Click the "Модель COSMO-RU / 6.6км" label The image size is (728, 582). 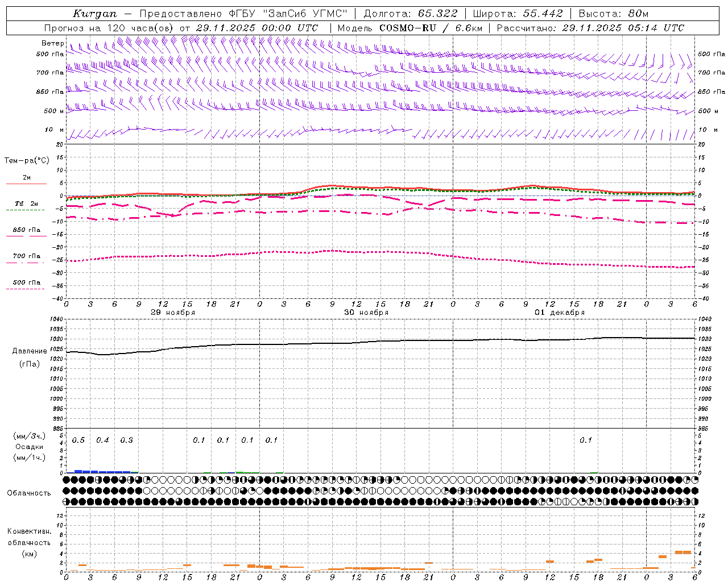(x=409, y=28)
